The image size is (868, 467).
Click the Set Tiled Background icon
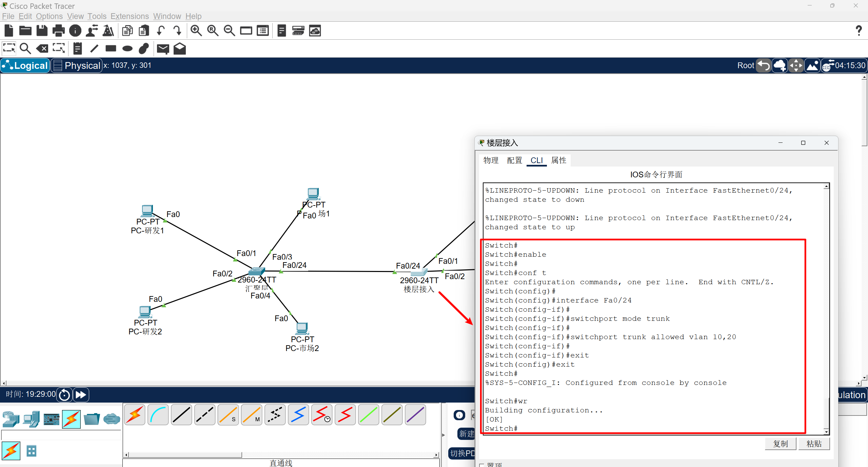pyautogui.click(x=812, y=65)
